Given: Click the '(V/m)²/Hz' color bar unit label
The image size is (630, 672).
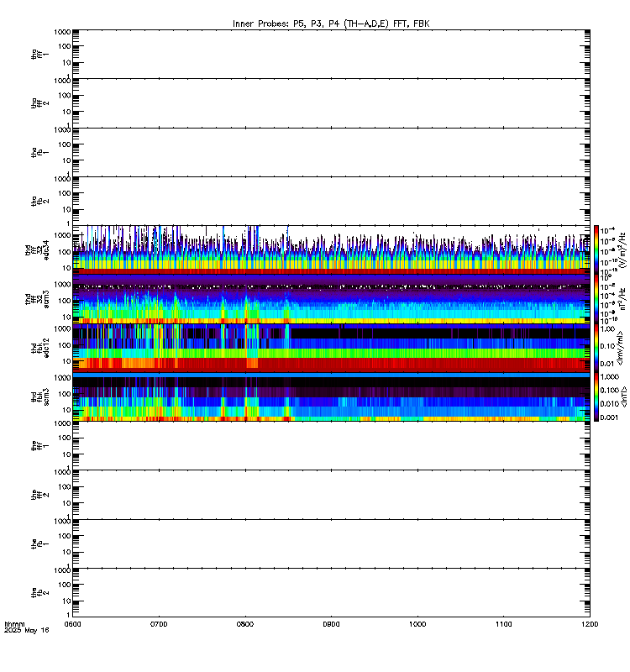Looking at the screenshot, I should pos(622,249).
